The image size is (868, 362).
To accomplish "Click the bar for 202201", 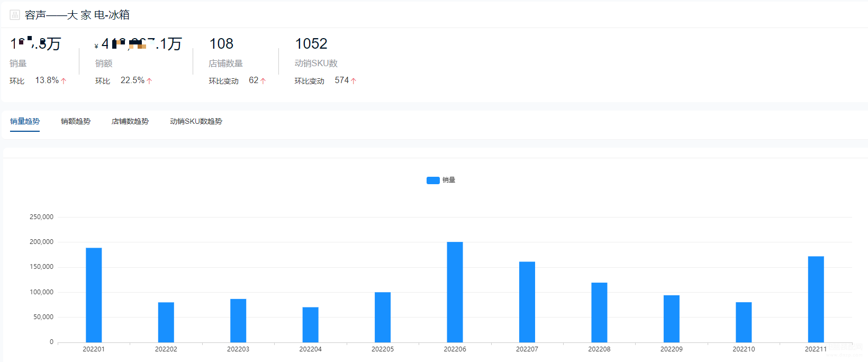I will [94, 295].
